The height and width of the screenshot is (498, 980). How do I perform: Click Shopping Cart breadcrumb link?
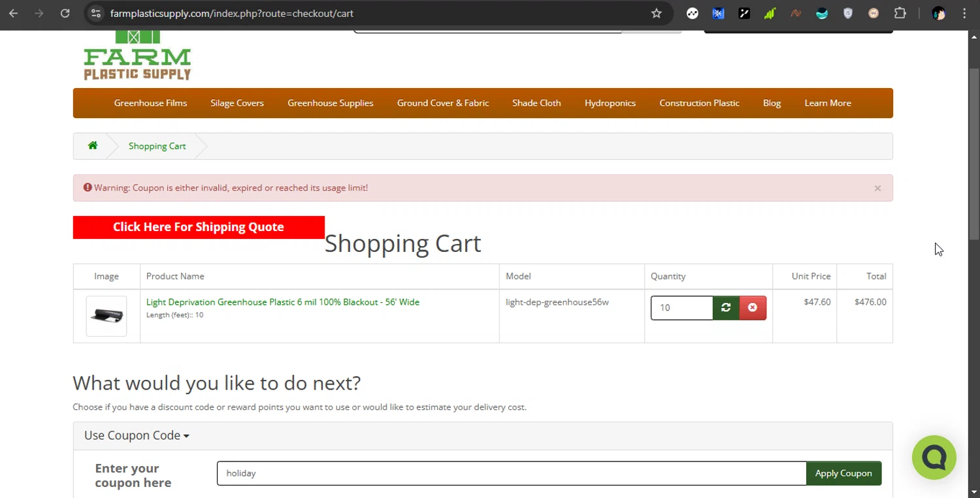pyautogui.click(x=157, y=146)
